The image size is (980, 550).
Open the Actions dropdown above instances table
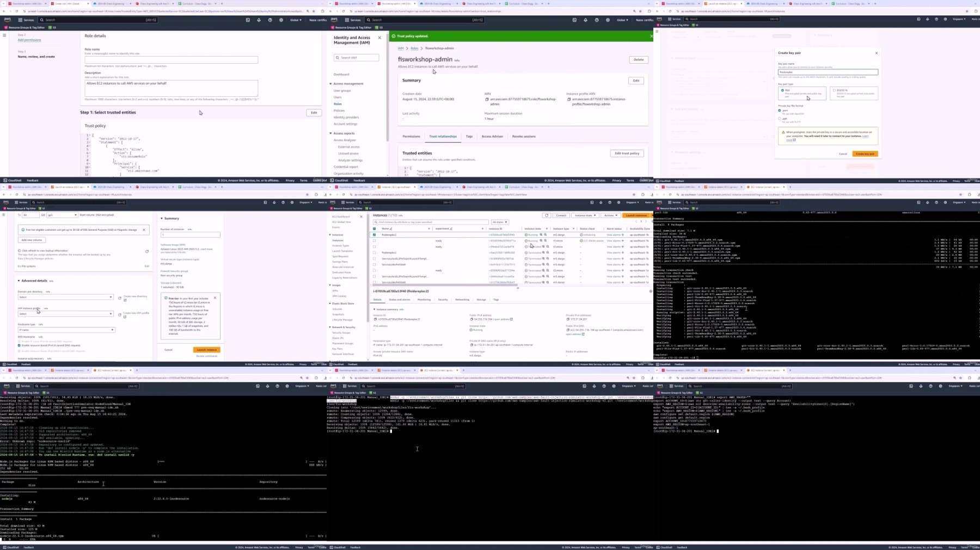pos(610,215)
